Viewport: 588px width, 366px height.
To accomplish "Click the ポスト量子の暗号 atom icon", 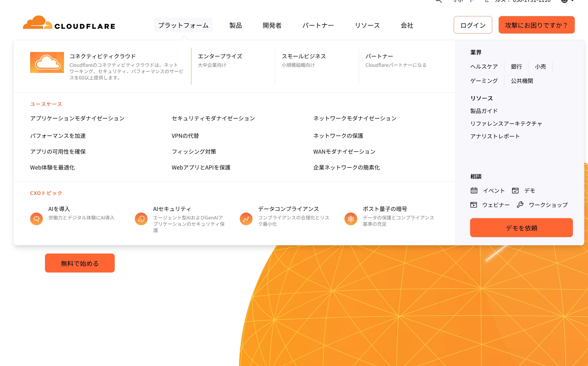I will (351, 219).
